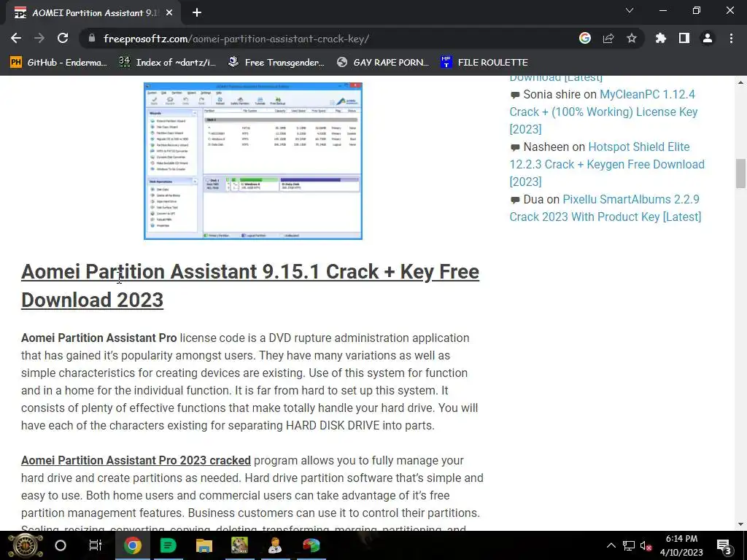Open the FILE ROULETTE bookmark
This screenshot has width=747, height=560.
[x=484, y=63]
